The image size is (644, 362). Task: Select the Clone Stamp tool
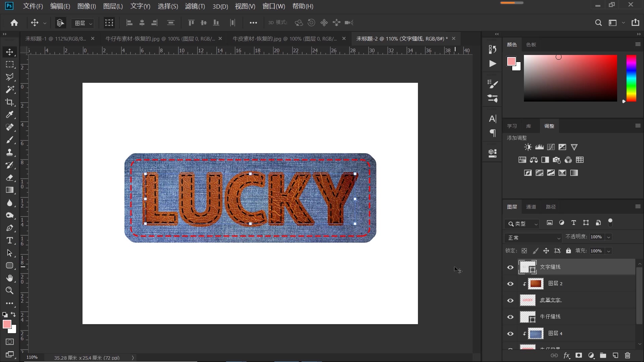pos(9,153)
